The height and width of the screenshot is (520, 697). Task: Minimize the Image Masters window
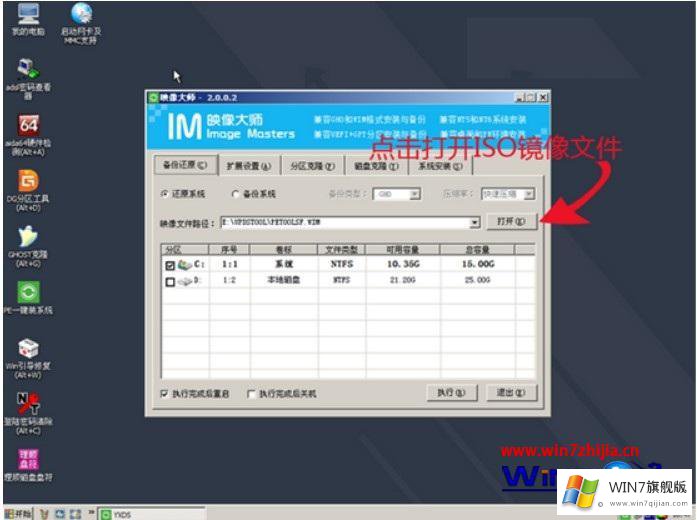519,97
